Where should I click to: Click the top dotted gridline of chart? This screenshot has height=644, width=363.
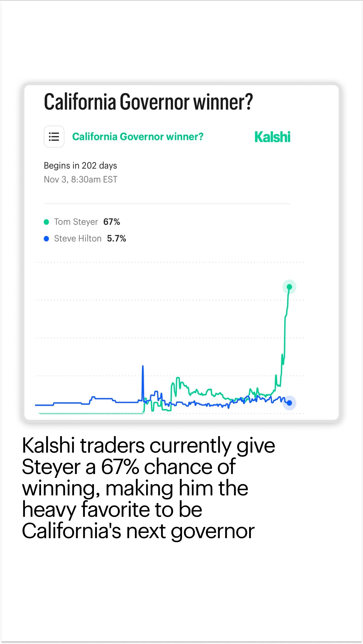(169, 262)
